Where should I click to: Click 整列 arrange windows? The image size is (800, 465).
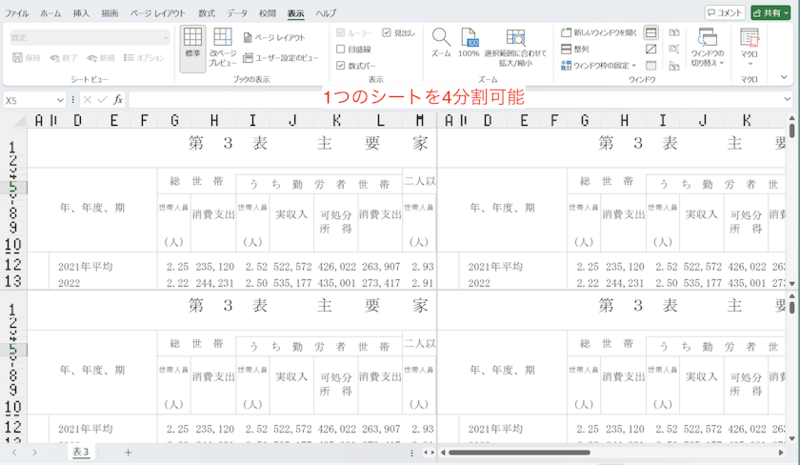tap(575, 49)
